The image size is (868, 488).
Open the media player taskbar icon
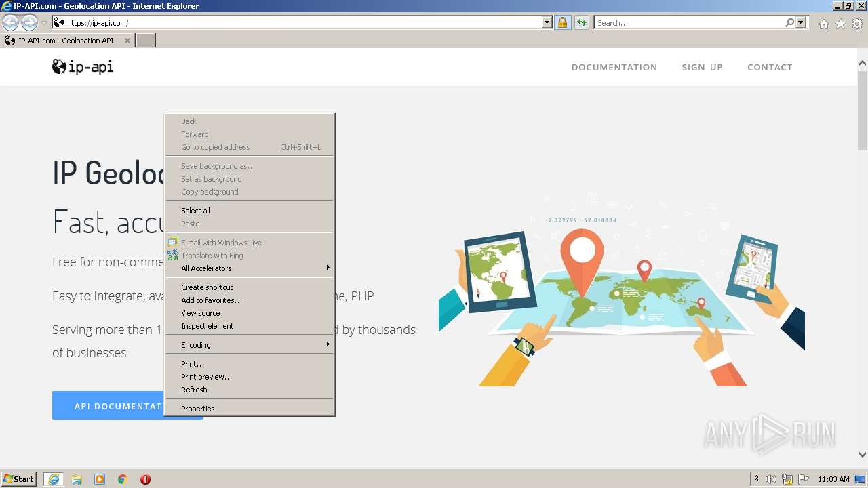[x=100, y=479]
